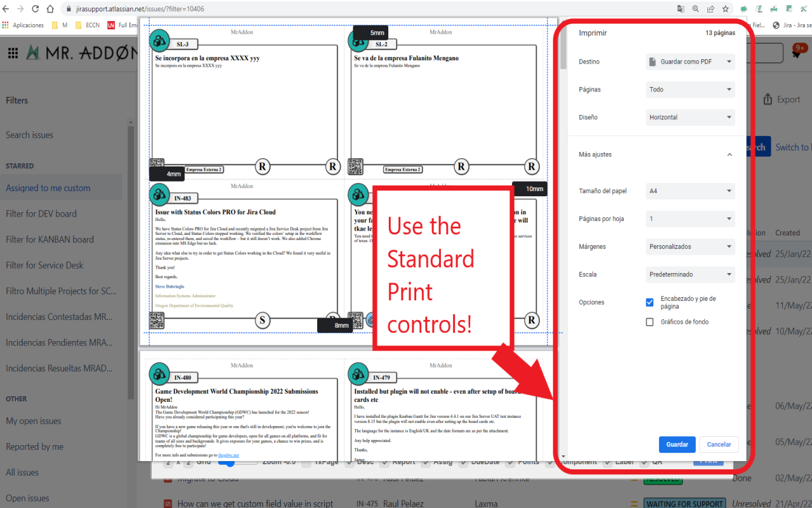Toggle the DueDate checkbox in card toolbar
Screen dimensions: 812x508
pyautogui.click(x=464, y=463)
